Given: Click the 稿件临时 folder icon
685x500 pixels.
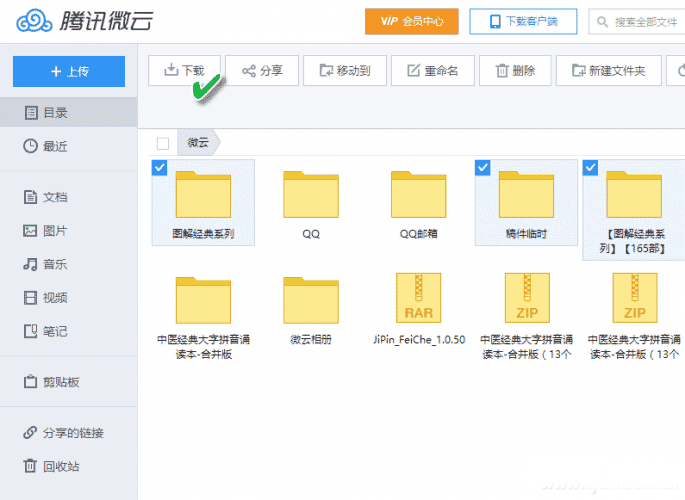Looking at the screenshot, I should [526, 194].
